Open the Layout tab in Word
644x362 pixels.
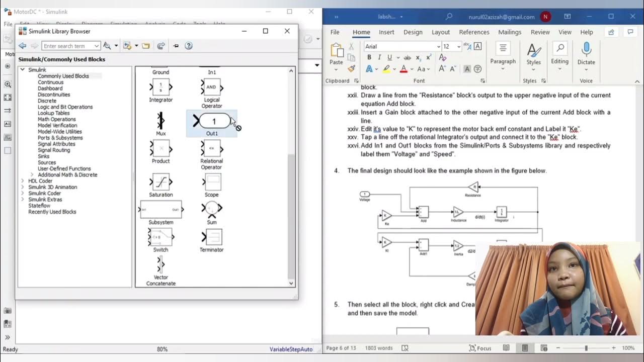(x=441, y=32)
